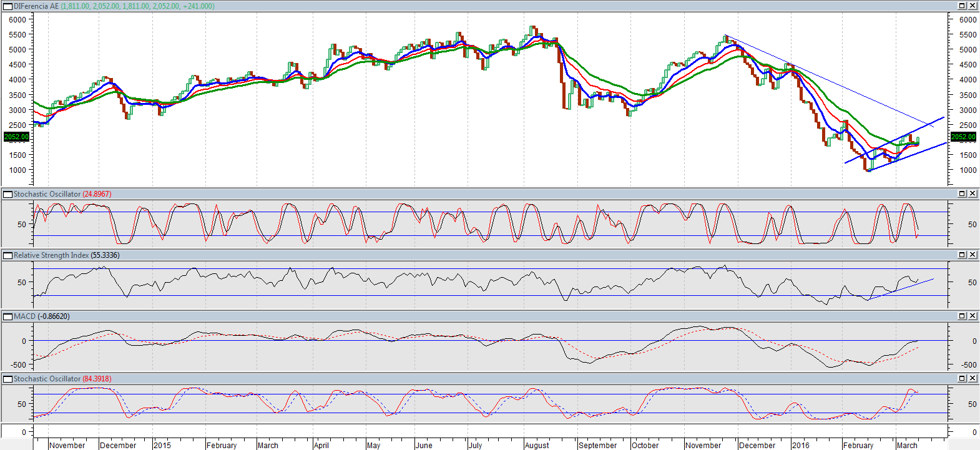The height and width of the screenshot is (450, 980).
Task: Click the 2052.00 price tag on right axis
Action: tap(963, 137)
